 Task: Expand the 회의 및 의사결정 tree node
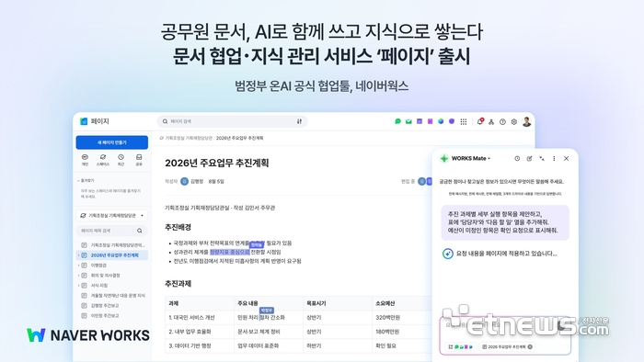coord(79,275)
